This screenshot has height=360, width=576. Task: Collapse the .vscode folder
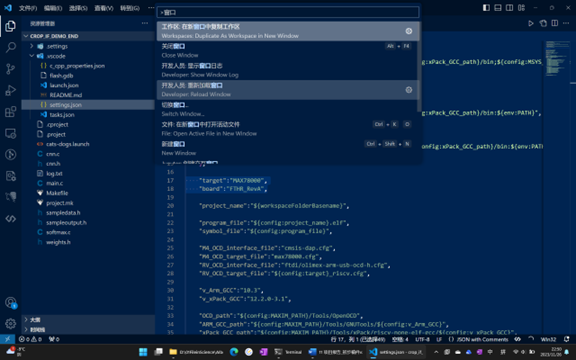pyautogui.click(x=88, y=56)
